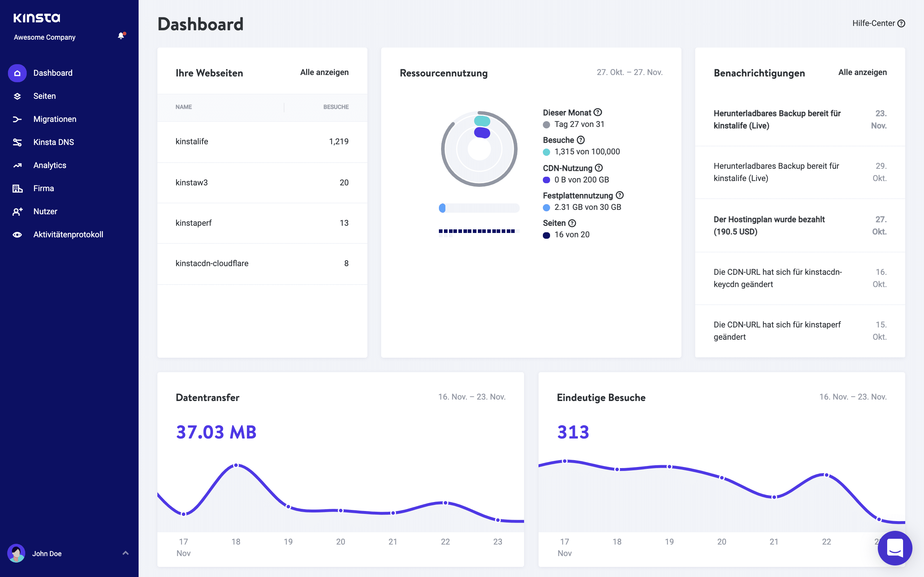The height and width of the screenshot is (577, 924).
Task: Click the notification bell icon
Action: tap(121, 36)
